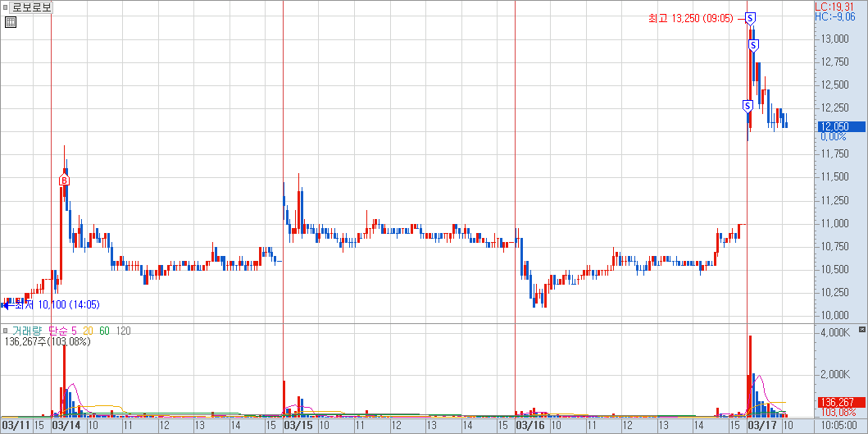Click the 0.00% change label under the price tag
Image resolution: width=868 pixels, height=434 pixels.
point(833,136)
